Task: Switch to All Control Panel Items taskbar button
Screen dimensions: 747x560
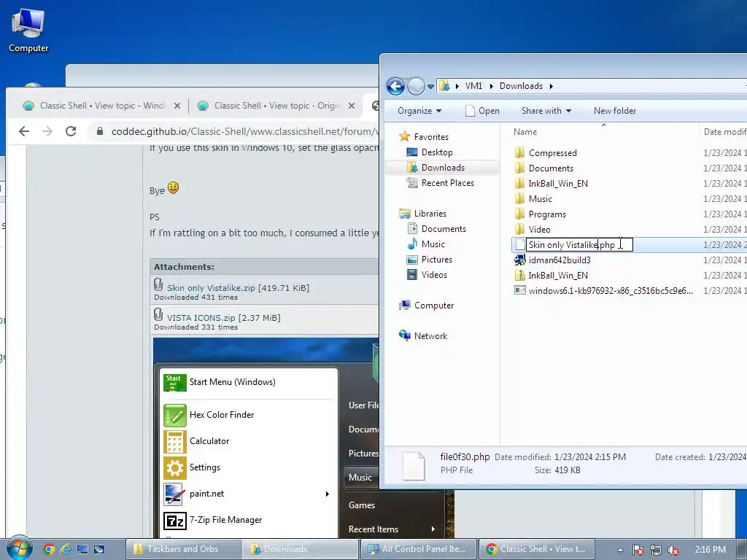Action: [419, 549]
